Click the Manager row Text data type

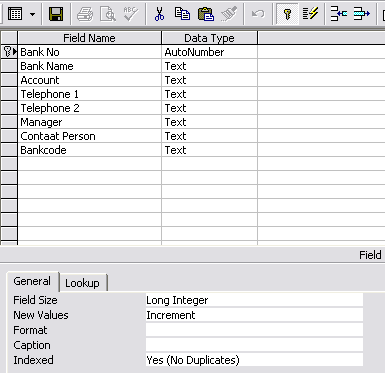click(x=209, y=122)
